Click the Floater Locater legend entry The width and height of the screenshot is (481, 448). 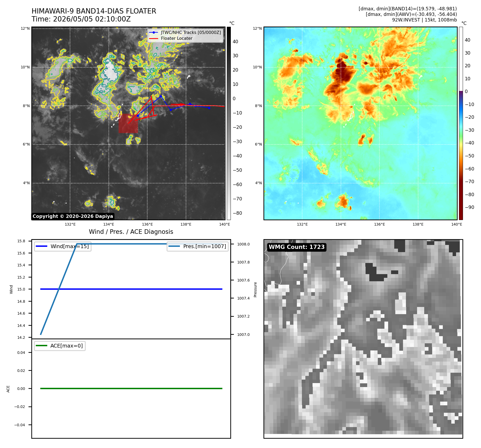171,38
